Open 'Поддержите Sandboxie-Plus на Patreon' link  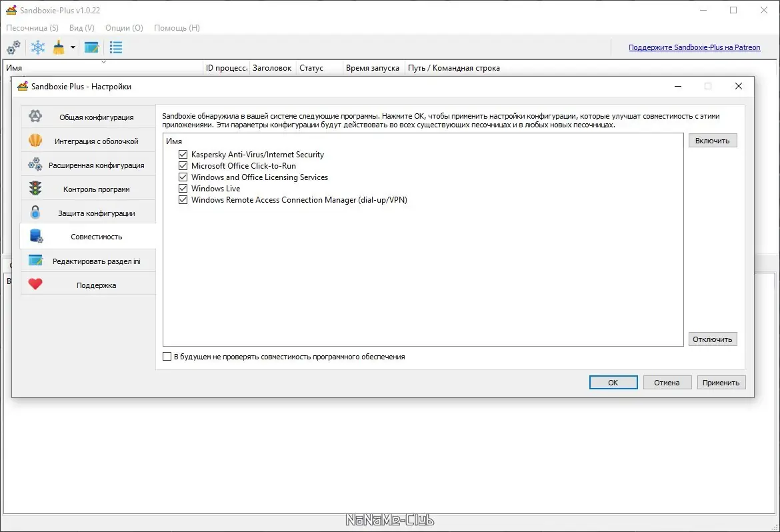695,47
